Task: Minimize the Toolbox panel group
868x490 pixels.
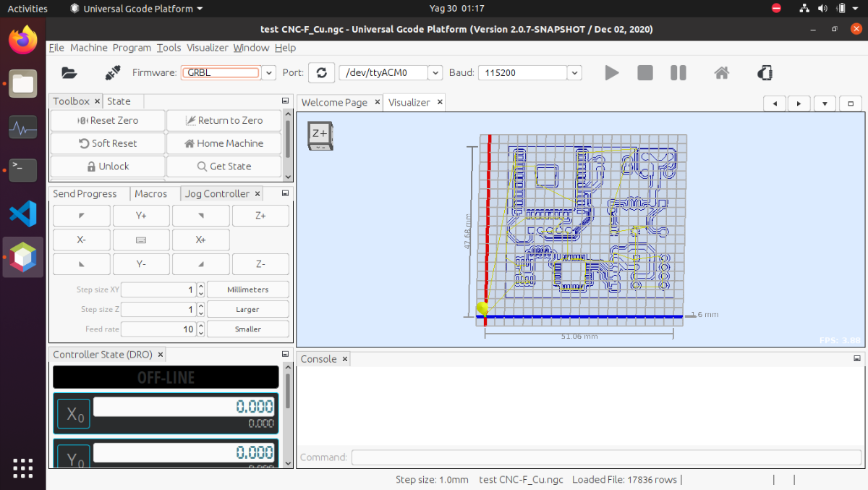Action: (285, 101)
